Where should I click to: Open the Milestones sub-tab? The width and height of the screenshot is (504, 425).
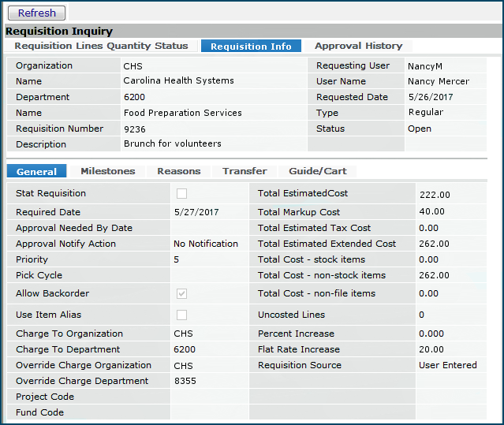[x=107, y=171]
